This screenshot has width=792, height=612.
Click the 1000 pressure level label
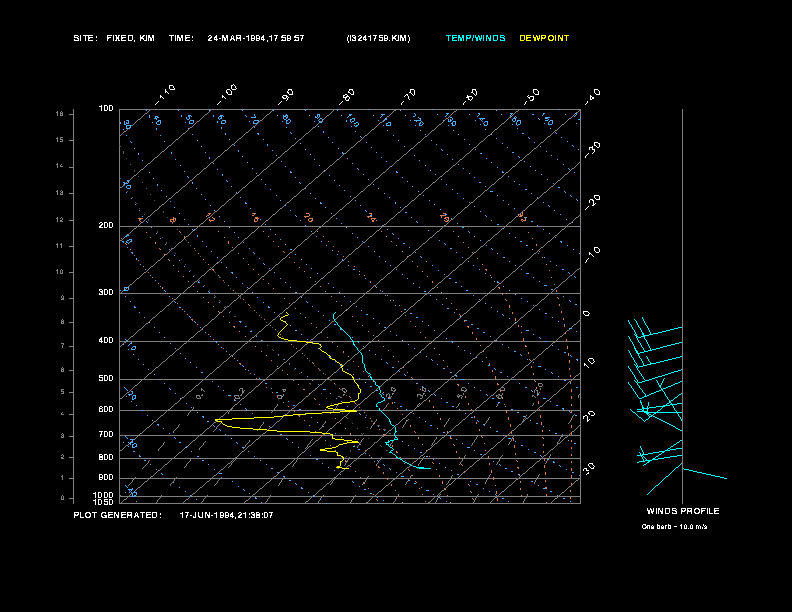pos(104,495)
